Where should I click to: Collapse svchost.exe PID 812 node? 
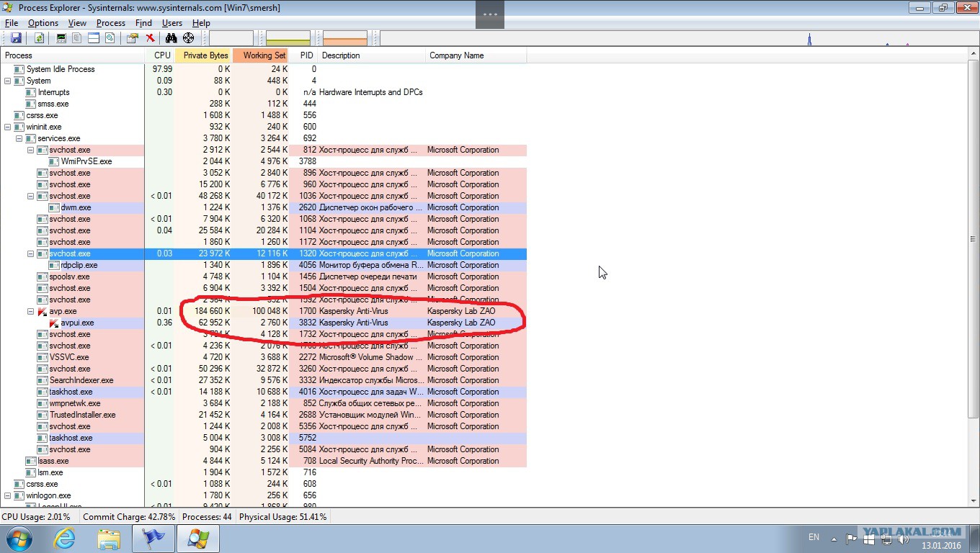(30, 150)
